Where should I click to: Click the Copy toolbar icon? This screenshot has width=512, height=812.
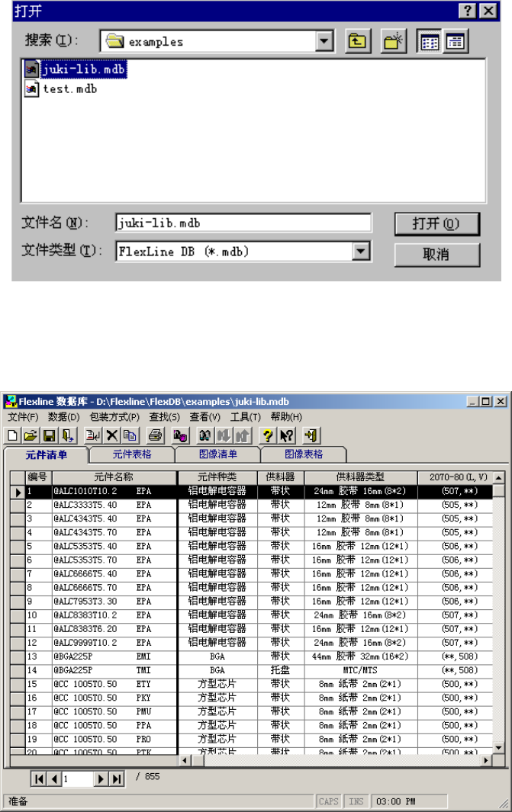pyautogui.click(x=130, y=435)
